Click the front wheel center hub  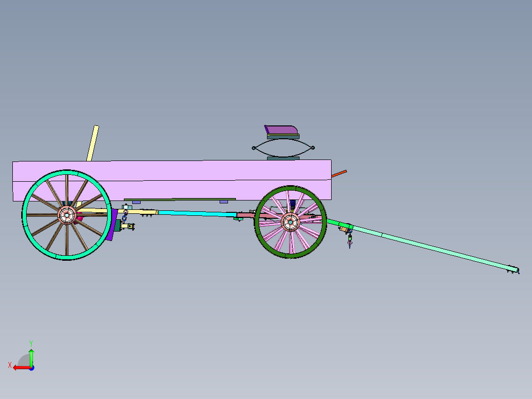[x=290, y=222]
